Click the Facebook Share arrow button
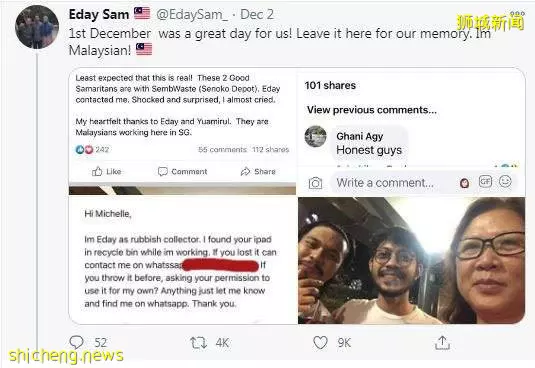This screenshot has height=368, width=535. point(258,171)
